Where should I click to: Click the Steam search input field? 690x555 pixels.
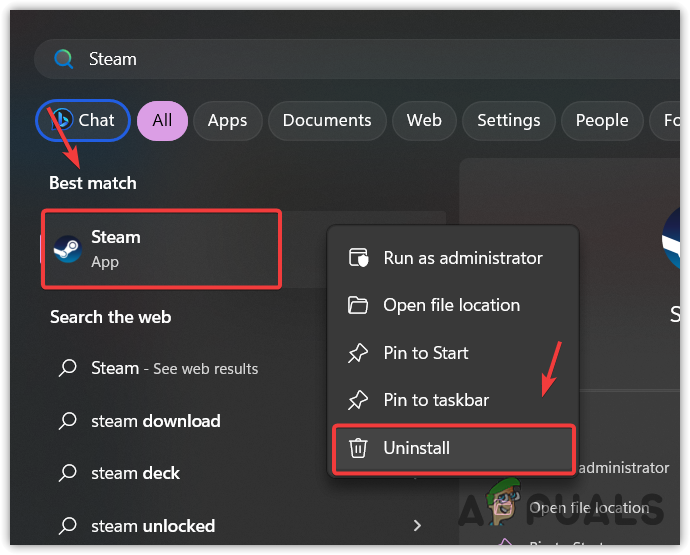[x=357, y=59]
